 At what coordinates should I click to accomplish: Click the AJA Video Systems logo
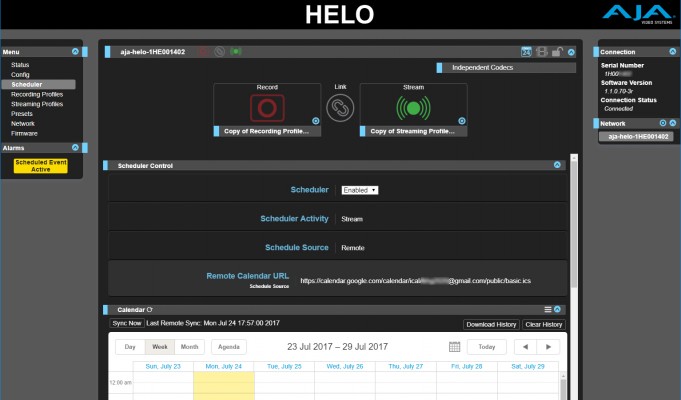point(638,14)
